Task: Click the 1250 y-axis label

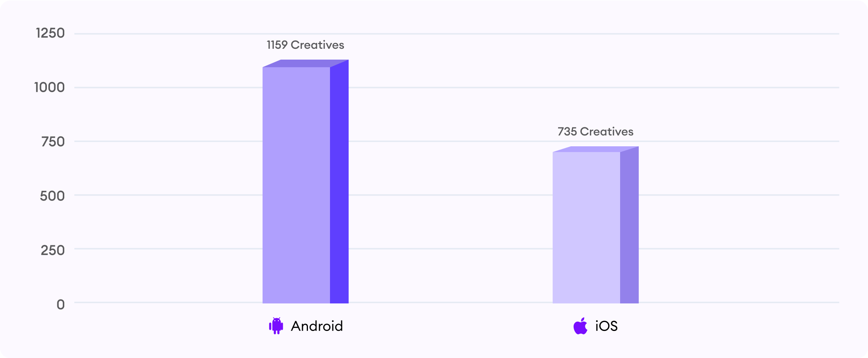Action: [50, 33]
